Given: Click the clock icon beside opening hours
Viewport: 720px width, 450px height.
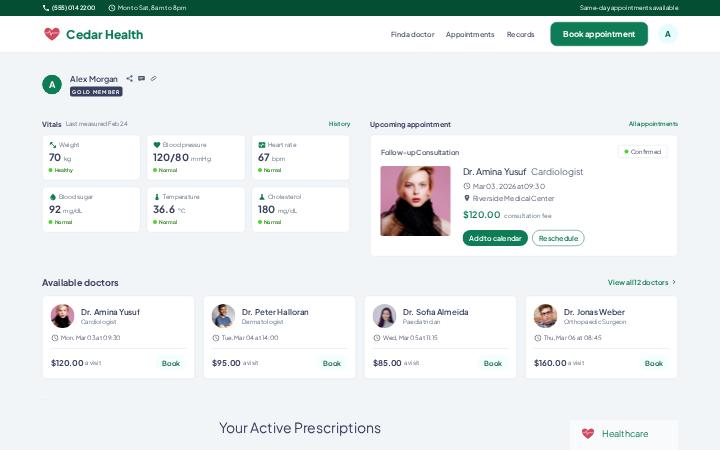Looking at the screenshot, I should coord(112,8).
